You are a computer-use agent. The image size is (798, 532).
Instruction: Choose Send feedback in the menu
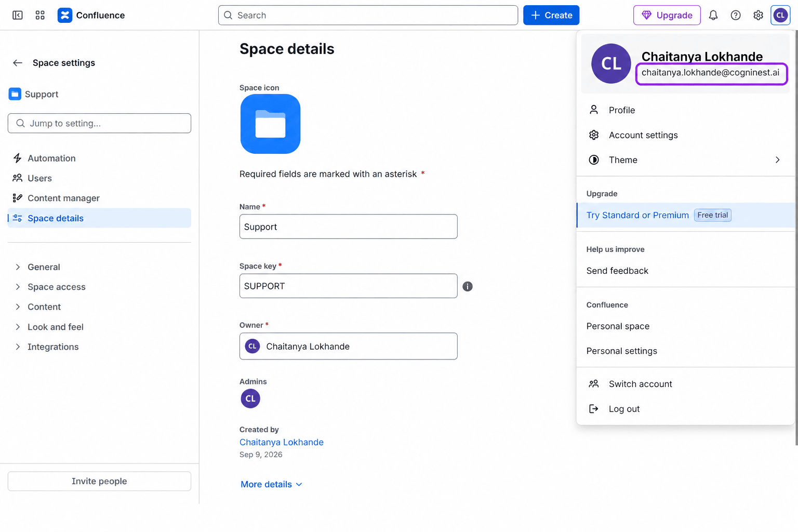pyautogui.click(x=686, y=271)
